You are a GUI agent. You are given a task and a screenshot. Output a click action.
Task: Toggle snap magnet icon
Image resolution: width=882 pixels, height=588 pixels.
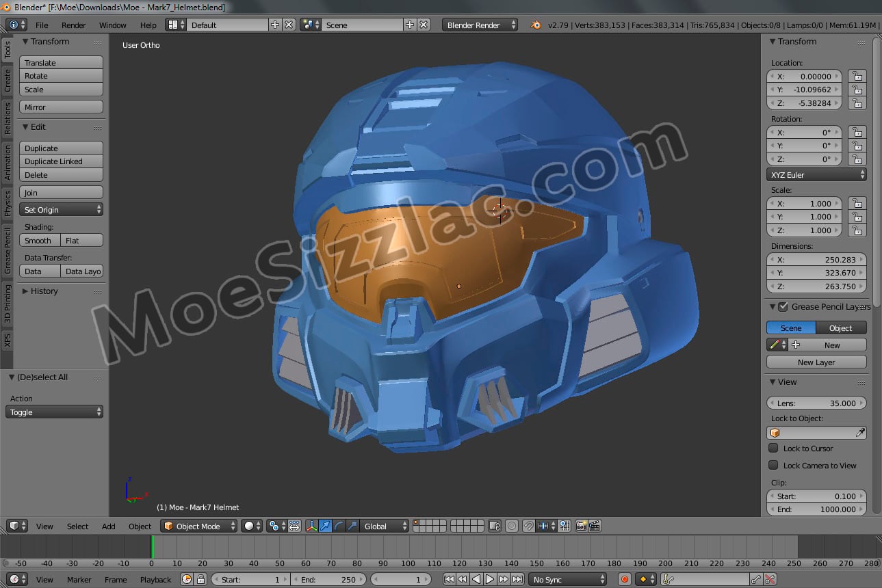(x=529, y=526)
